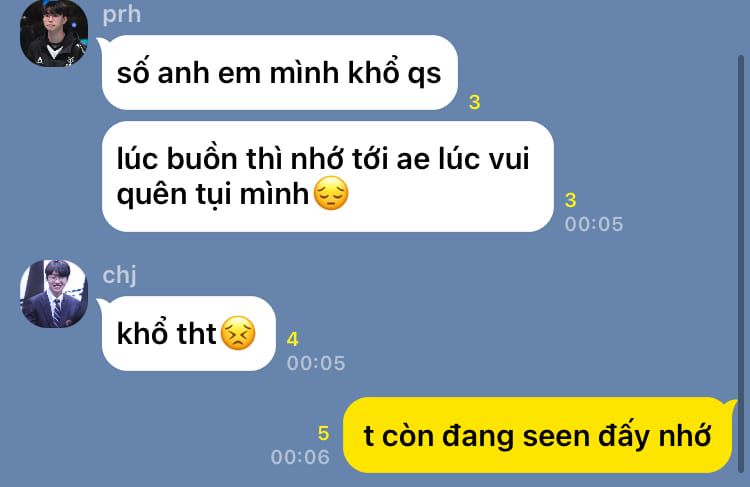This screenshot has width=750, height=487.
Task: Click the pensive face emoji
Action: click(331, 193)
